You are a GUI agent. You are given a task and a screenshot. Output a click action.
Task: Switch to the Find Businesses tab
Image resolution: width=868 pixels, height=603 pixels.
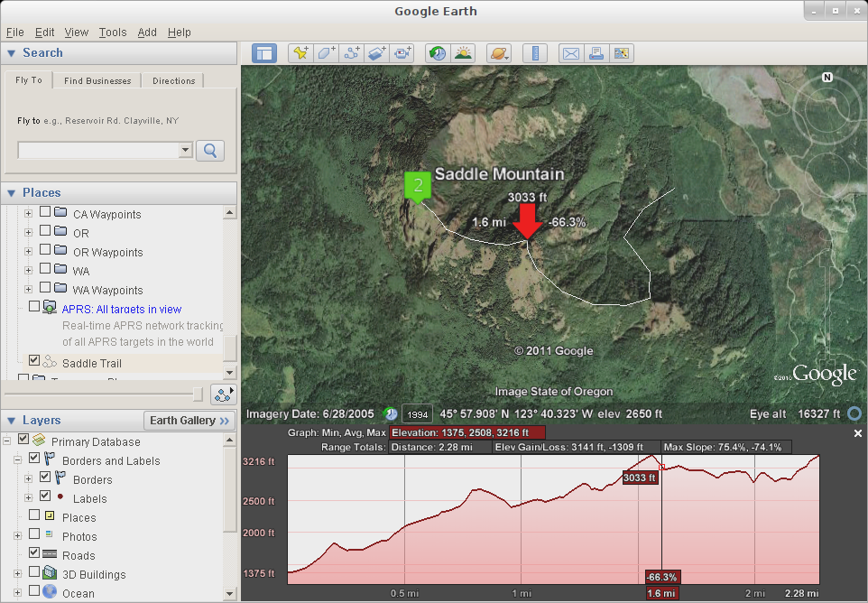pos(97,81)
